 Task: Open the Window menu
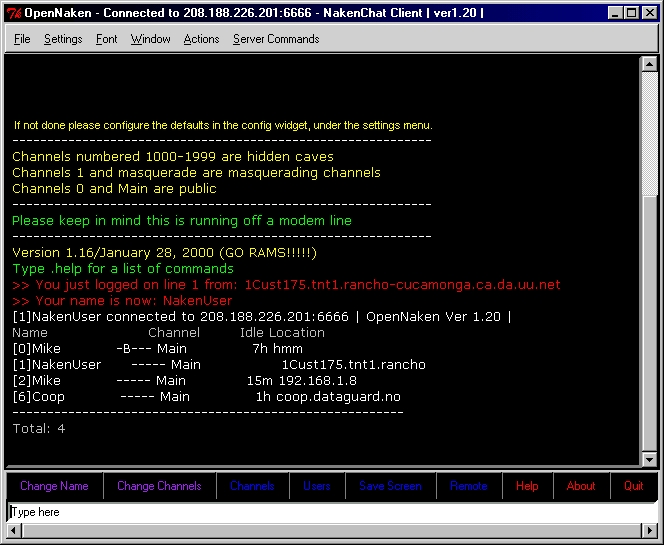[150, 39]
